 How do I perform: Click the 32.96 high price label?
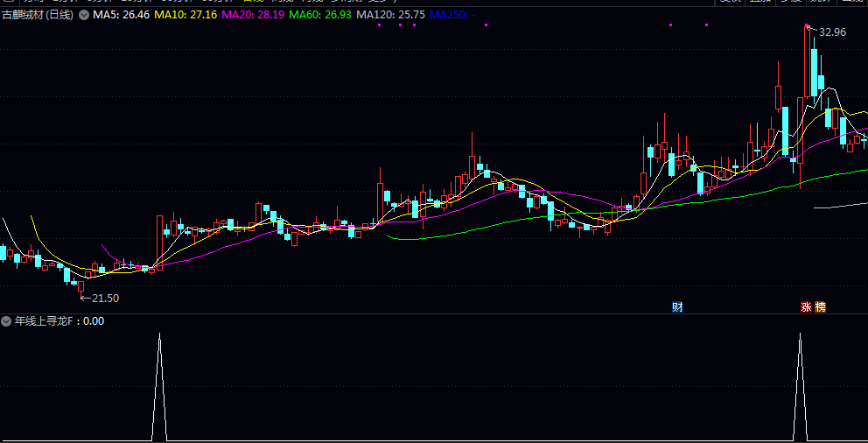pos(832,32)
